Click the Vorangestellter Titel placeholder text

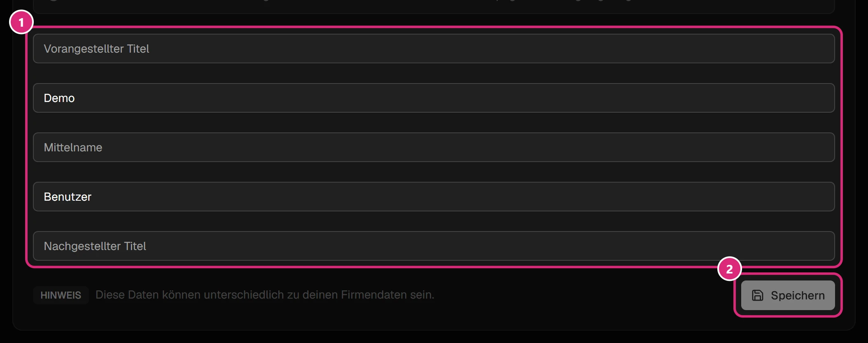pyautogui.click(x=96, y=49)
